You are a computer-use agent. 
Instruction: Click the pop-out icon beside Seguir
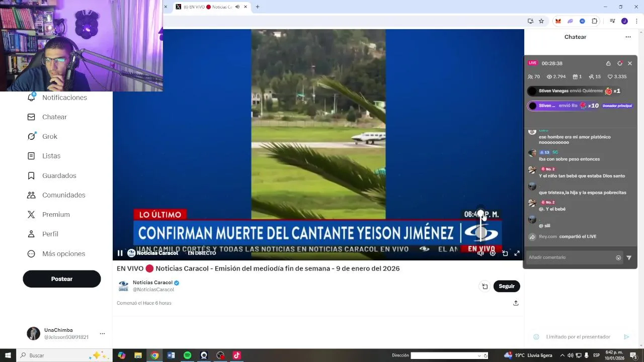pos(485,286)
